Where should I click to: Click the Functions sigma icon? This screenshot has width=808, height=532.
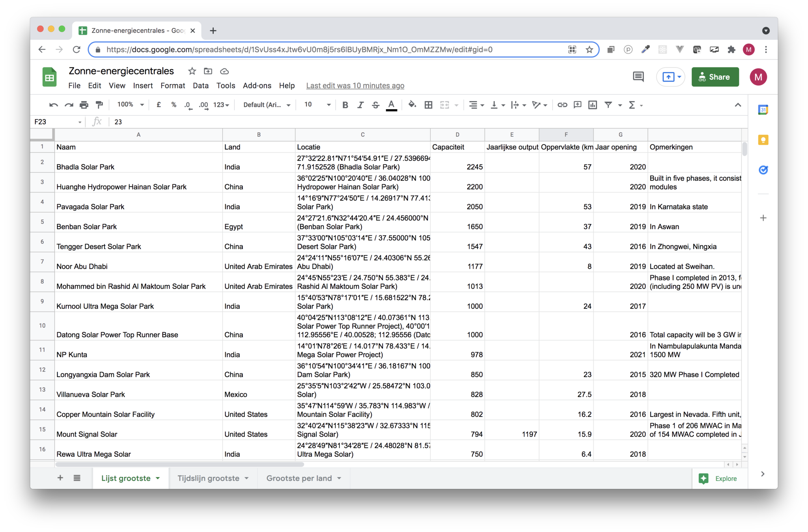pos(632,105)
